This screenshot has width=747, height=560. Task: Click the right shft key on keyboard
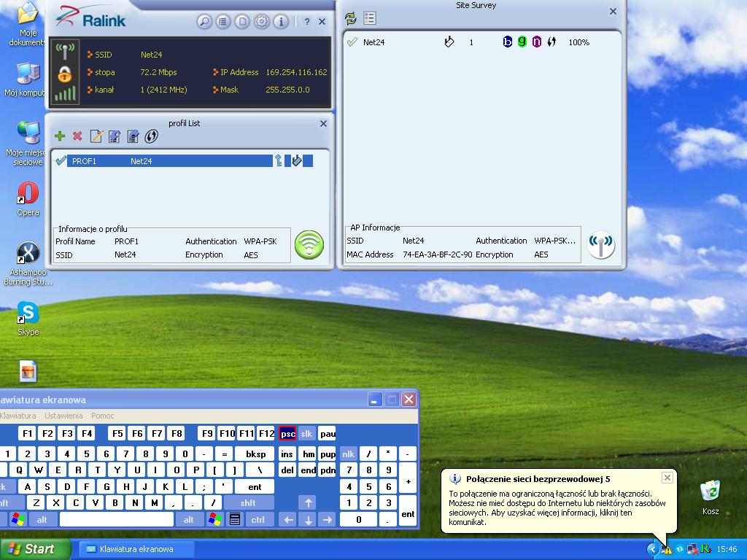pyautogui.click(x=248, y=503)
